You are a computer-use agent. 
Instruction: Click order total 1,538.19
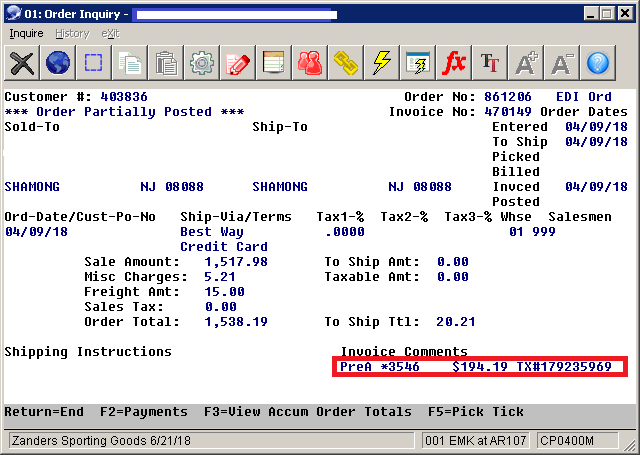coord(236,322)
